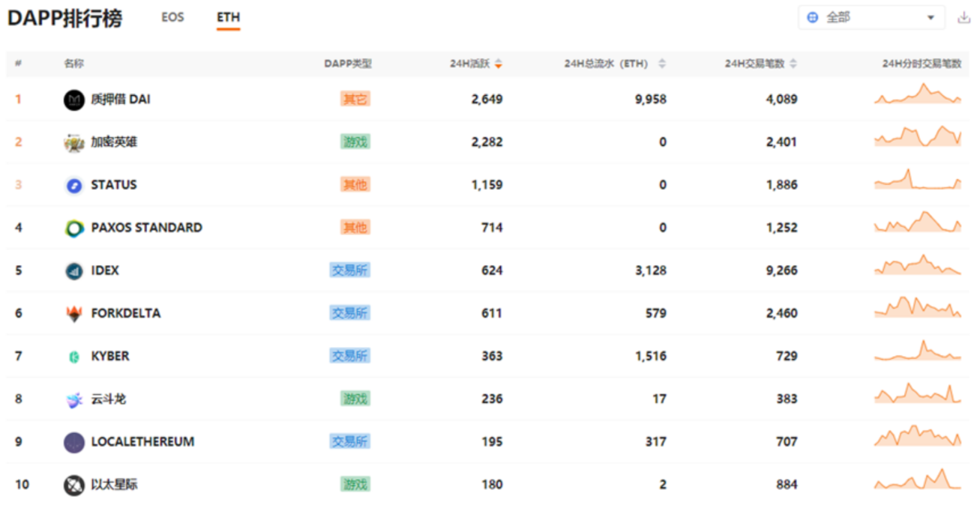Screen dimensions: 980x517
Task: Click the sparkline chart for STATUS
Action: [917, 179]
